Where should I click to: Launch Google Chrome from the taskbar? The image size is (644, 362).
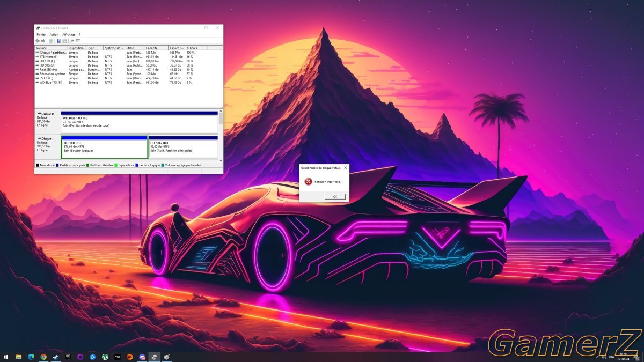tap(43, 357)
